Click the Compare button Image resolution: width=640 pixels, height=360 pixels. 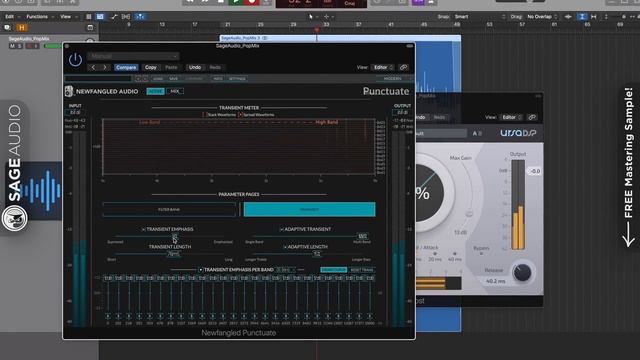pos(126,67)
